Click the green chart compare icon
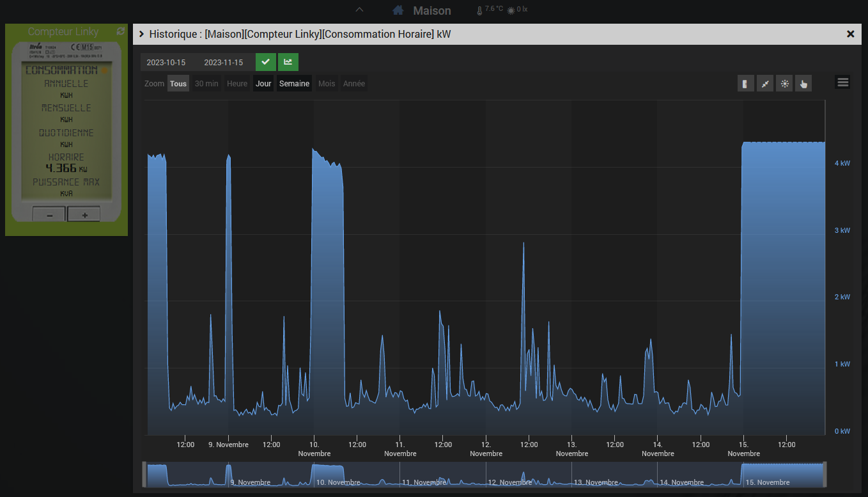The image size is (868, 497). [288, 62]
